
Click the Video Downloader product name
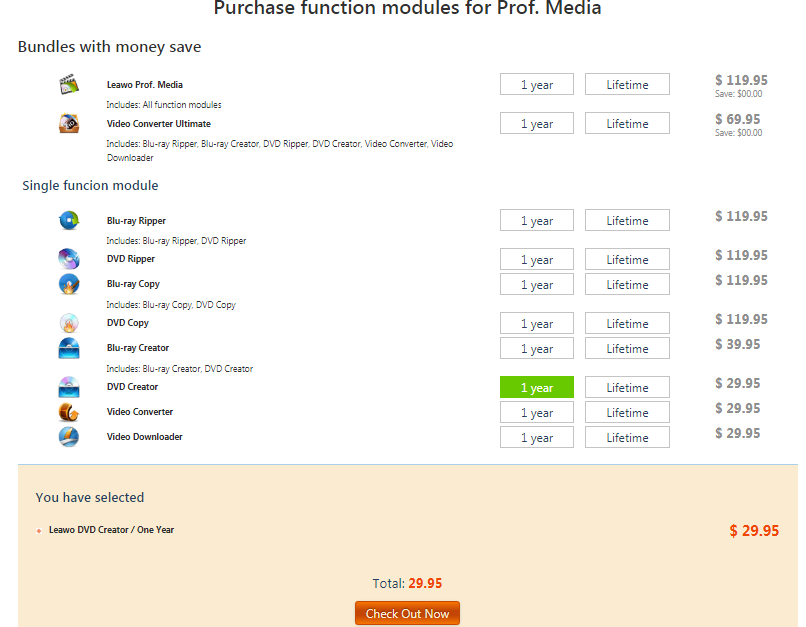coord(144,437)
